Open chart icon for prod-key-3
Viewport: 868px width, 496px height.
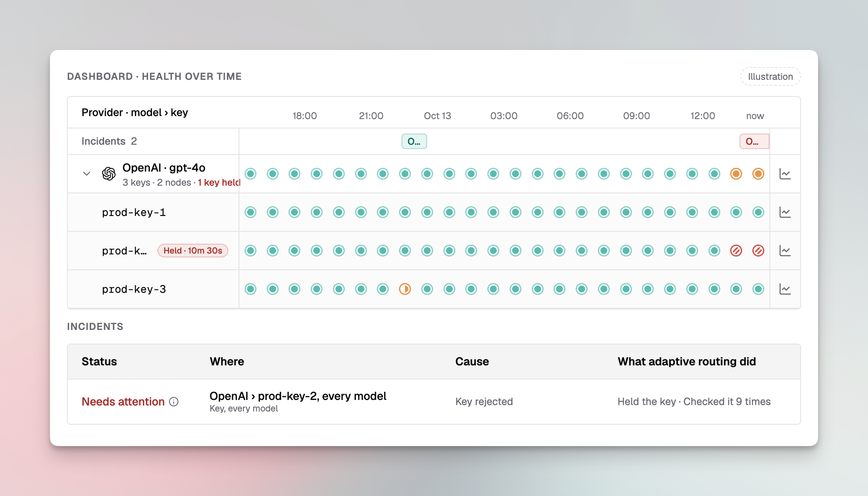[x=785, y=289]
